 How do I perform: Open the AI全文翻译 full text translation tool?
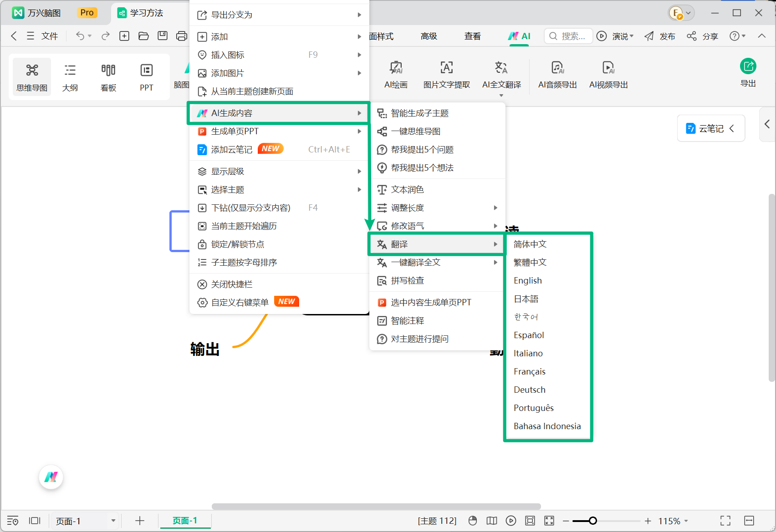click(501, 75)
